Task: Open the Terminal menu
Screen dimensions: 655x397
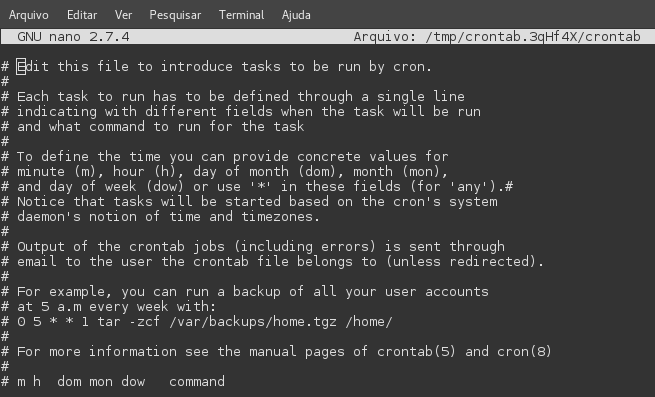Action: pos(241,15)
